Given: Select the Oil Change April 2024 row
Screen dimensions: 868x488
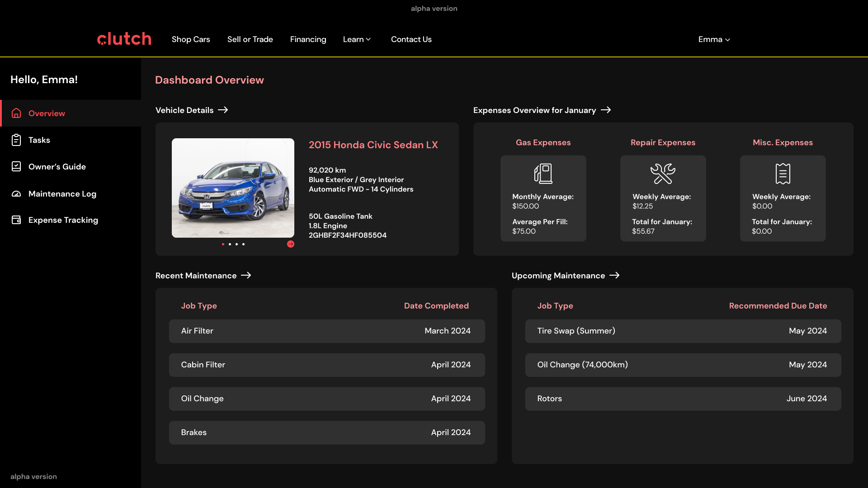Looking at the screenshot, I should click(x=327, y=399).
